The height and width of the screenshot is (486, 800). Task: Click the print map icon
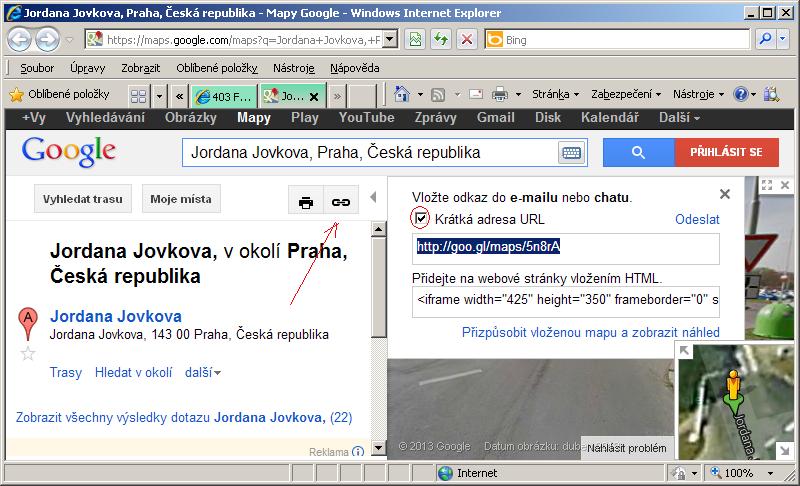[x=306, y=201]
